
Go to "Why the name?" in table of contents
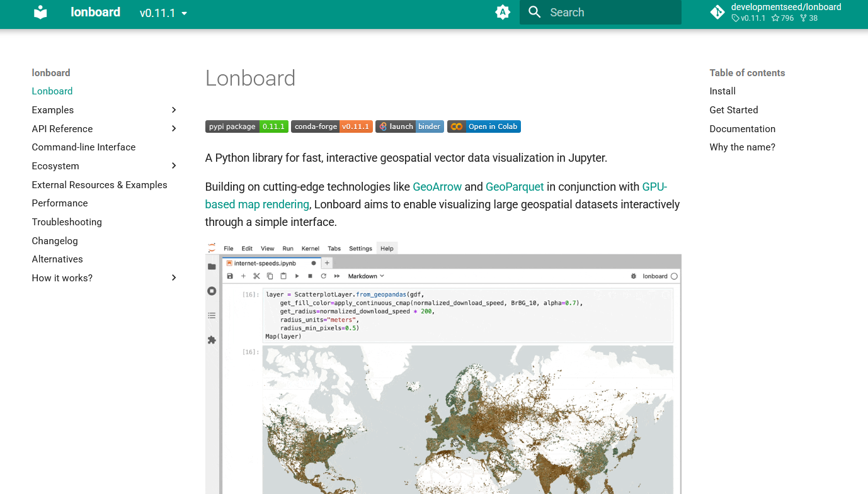coord(743,147)
